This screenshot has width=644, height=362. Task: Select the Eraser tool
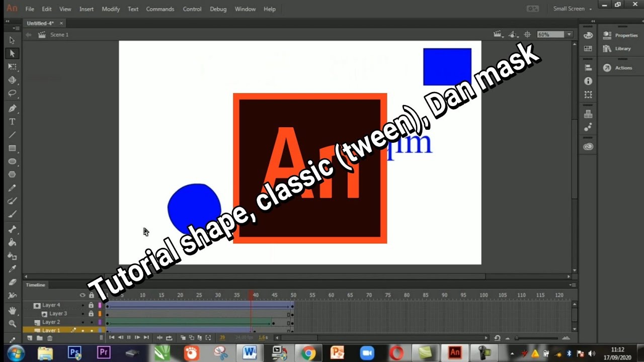[12, 282]
